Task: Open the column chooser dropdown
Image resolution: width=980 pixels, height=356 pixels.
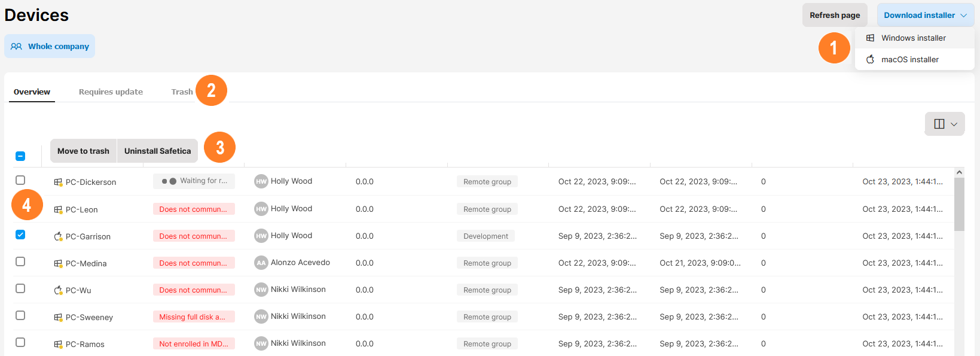Action: click(x=944, y=124)
